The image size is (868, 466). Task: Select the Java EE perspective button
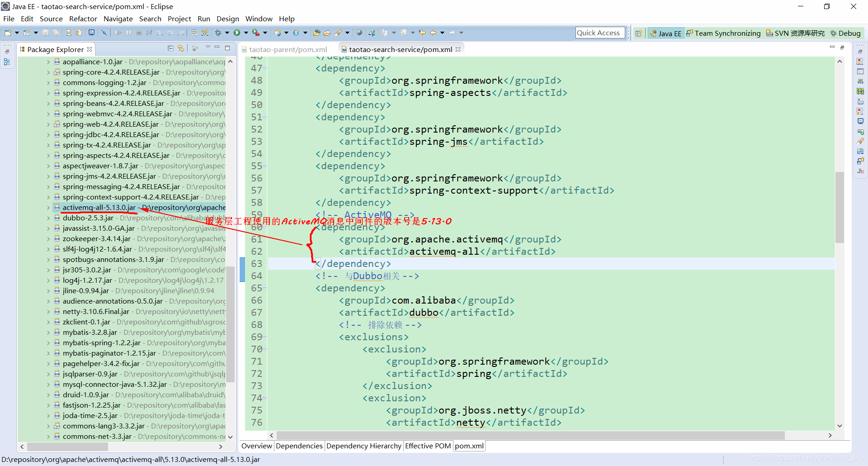point(665,33)
